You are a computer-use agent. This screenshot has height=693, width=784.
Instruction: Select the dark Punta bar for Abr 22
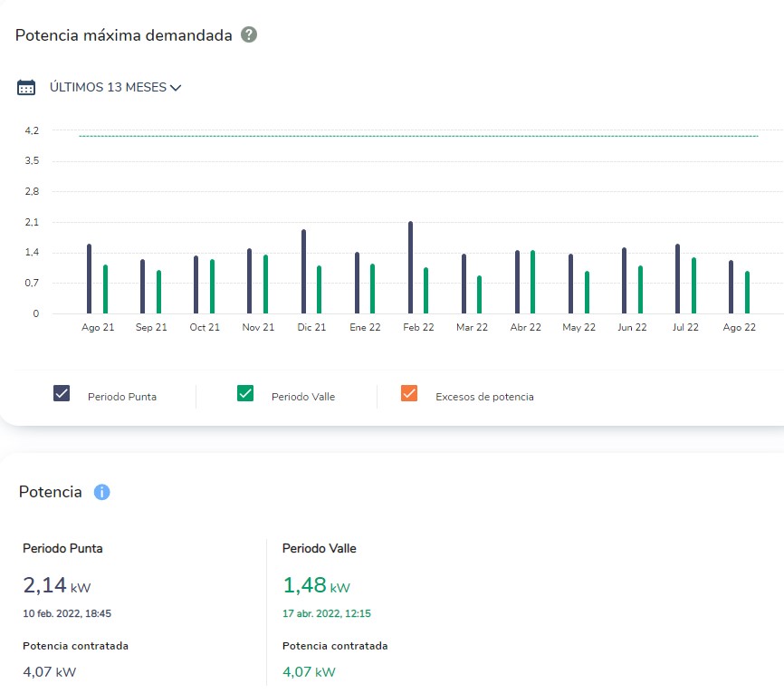[518, 282]
